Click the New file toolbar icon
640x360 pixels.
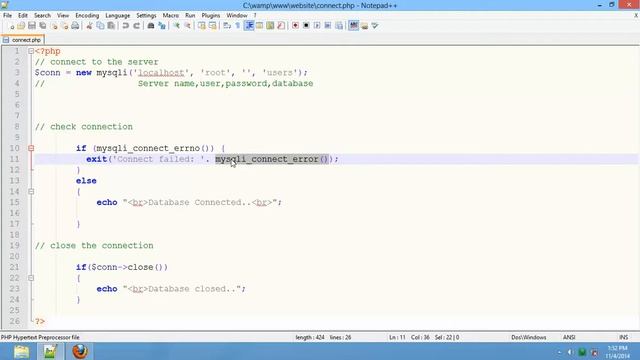click(11, 26)
